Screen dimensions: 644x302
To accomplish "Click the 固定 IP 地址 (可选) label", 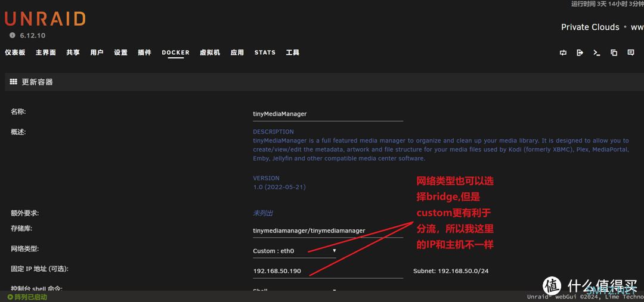I will (39, 269).
